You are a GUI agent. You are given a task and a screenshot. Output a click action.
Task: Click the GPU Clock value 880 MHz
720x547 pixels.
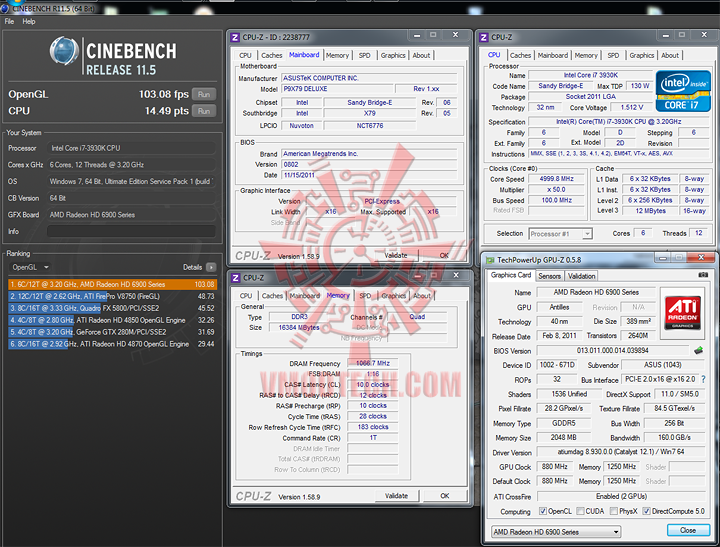click(554, 467)
